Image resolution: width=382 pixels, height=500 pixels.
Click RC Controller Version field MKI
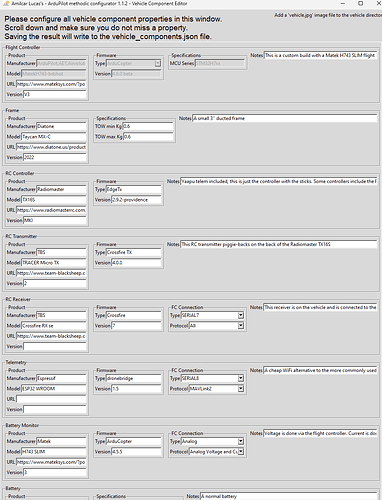click(x=55, y=220)
